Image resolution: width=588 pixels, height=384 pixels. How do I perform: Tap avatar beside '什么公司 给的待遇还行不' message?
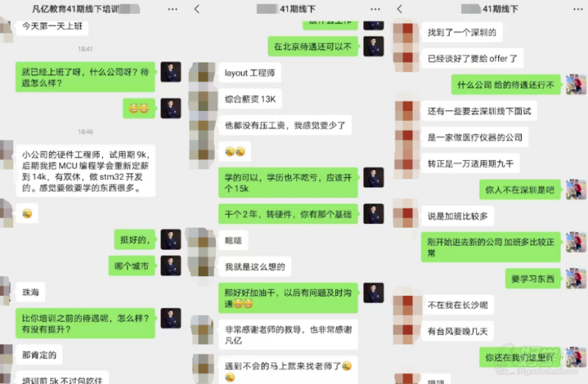pos(576,84)
